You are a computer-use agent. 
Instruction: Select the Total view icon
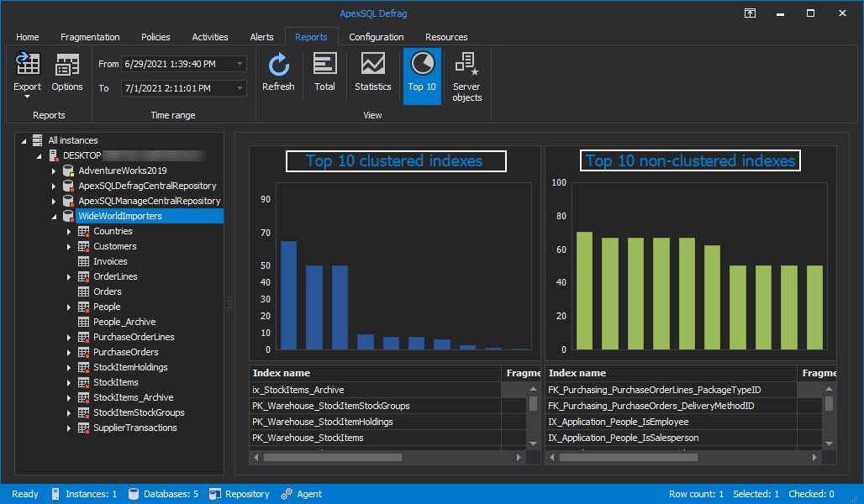tap(324, 74)
